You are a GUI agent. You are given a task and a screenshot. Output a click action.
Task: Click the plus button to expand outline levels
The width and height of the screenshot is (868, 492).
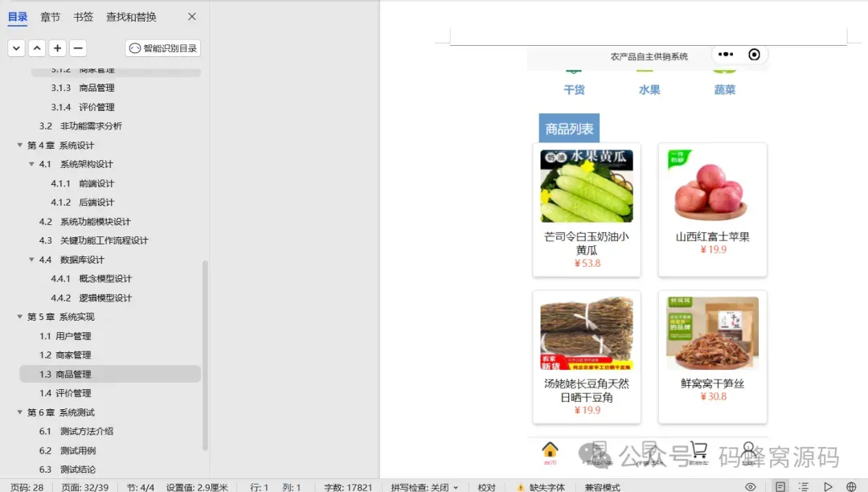[x=58, y=48]
